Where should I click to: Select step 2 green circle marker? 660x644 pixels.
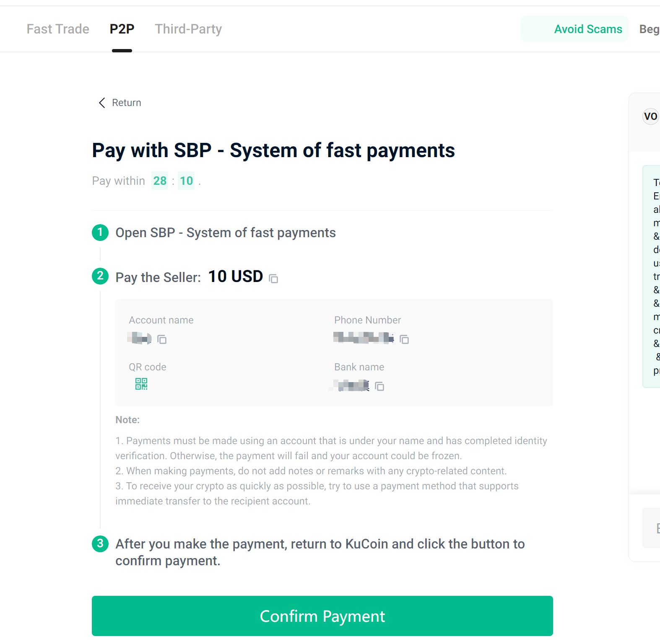[100, 276]
